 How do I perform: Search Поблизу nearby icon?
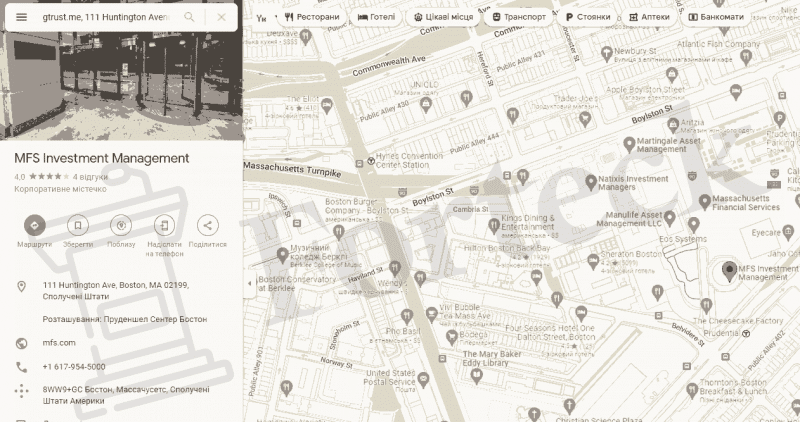(121, 225)
